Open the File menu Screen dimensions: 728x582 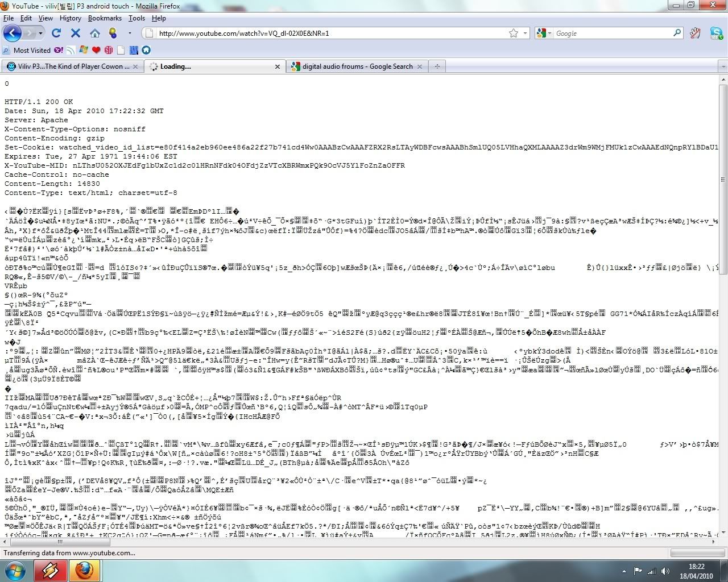tap(9, 18)
